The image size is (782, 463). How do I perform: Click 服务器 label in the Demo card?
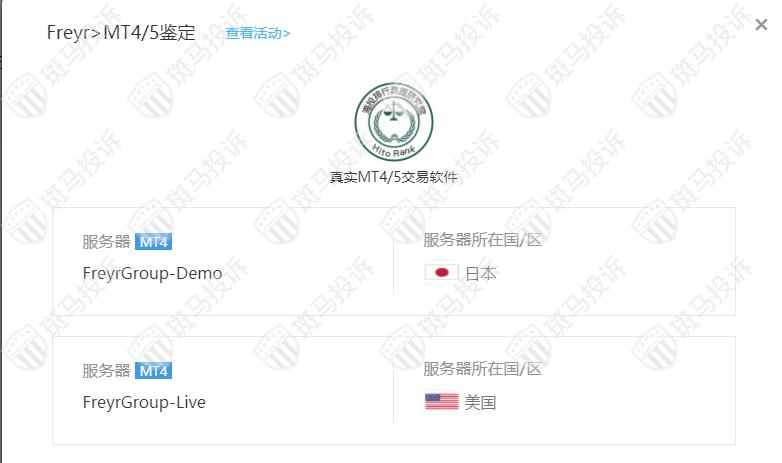click(106, 242)
